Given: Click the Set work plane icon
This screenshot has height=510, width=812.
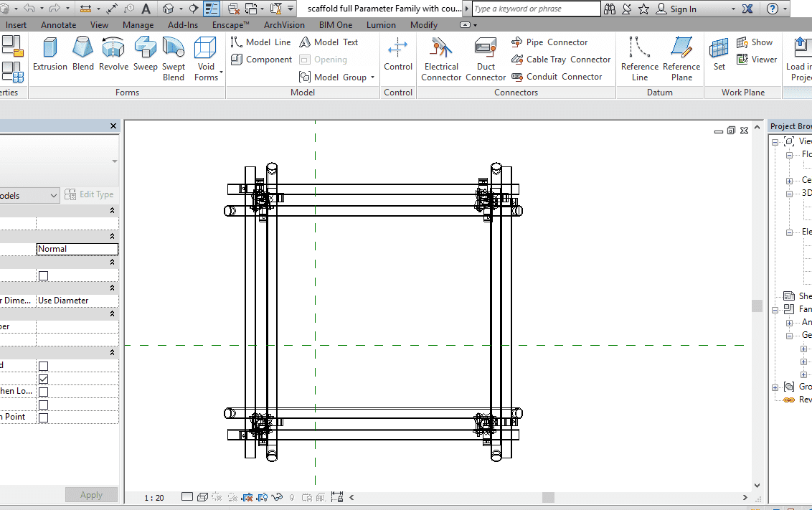Looking at the screenshot, I should point(719,55).
